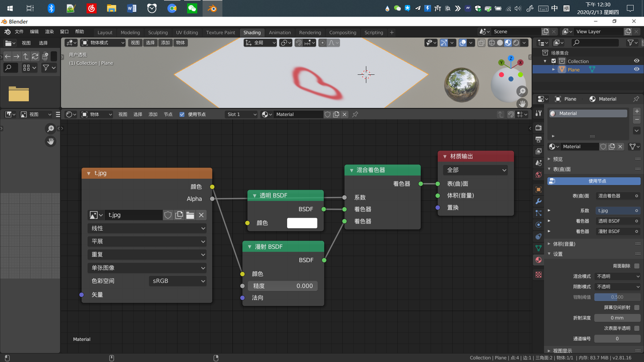Open the Modifier properties wrench tab

(x=538, y=201)
